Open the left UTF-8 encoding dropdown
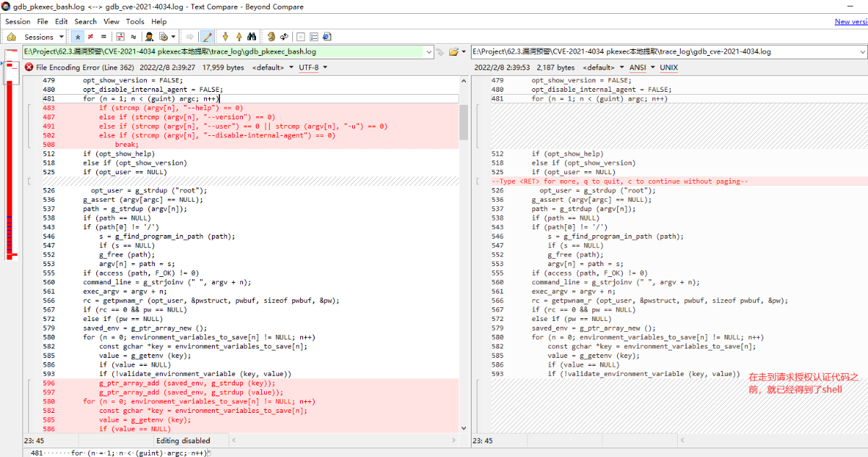 click(312, 67)
